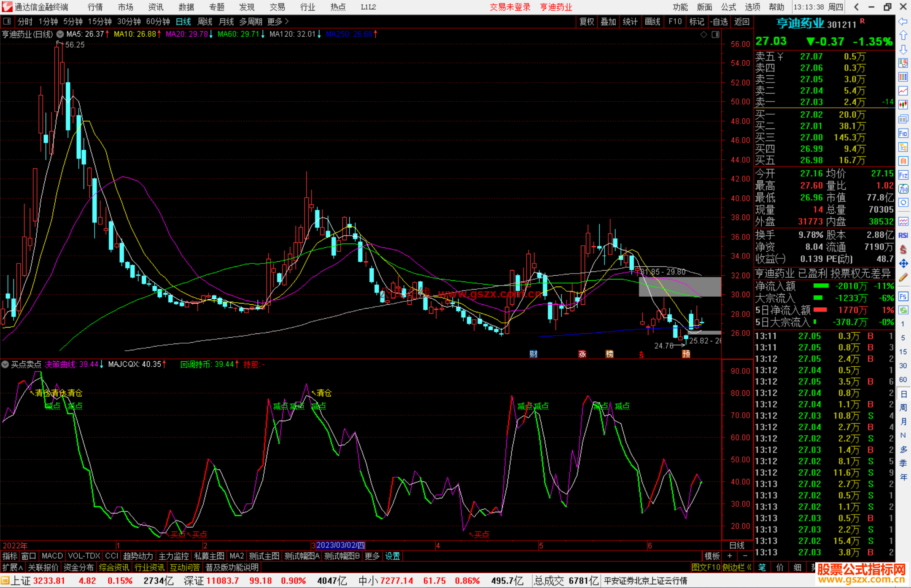
Task: Click the plus zoom button beside 模板
Action: pos(730,556)
